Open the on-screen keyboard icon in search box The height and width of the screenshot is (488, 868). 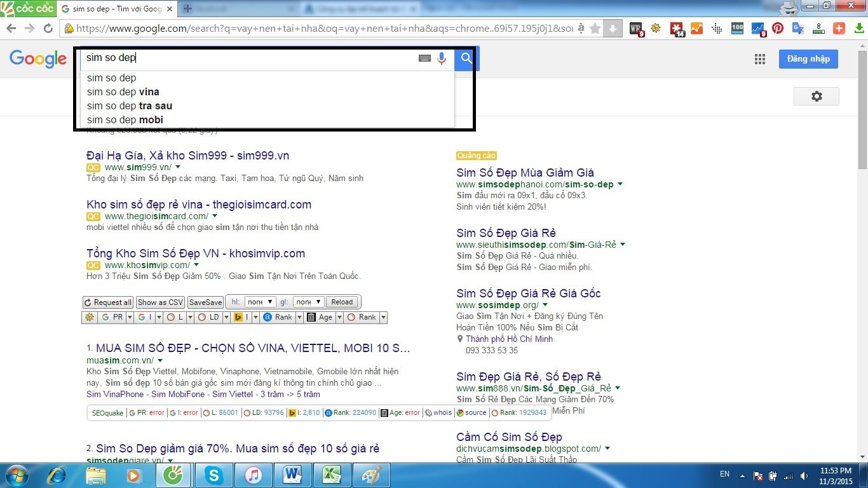(424, 58)
